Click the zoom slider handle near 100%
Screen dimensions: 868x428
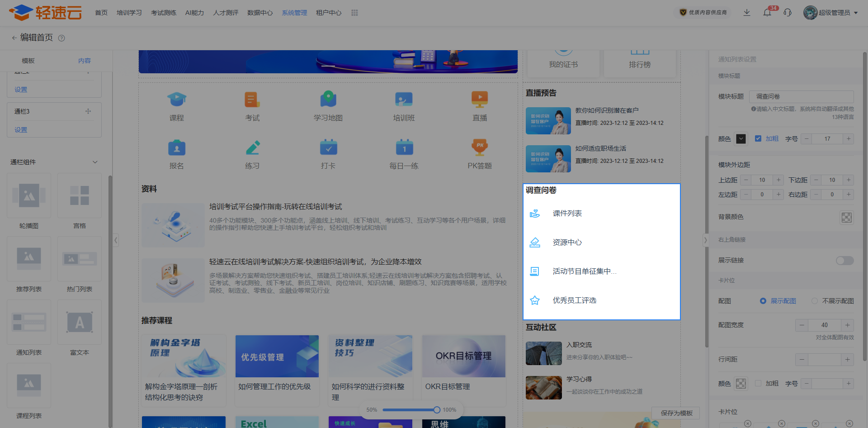point(437,410)
